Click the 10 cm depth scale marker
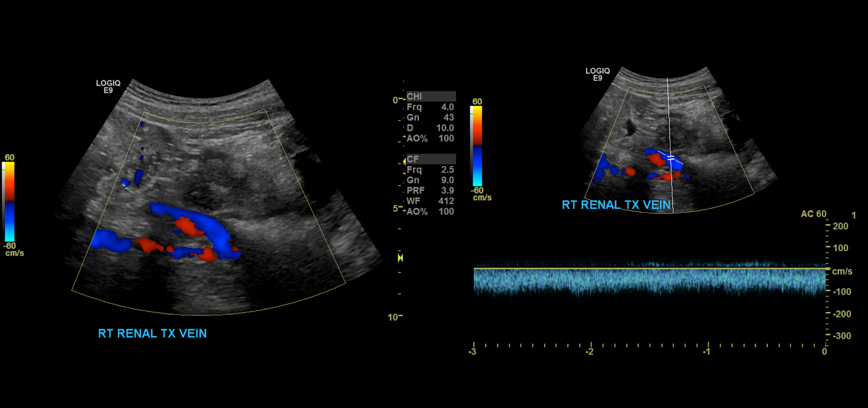868x408 pixels. pos(394,317)
